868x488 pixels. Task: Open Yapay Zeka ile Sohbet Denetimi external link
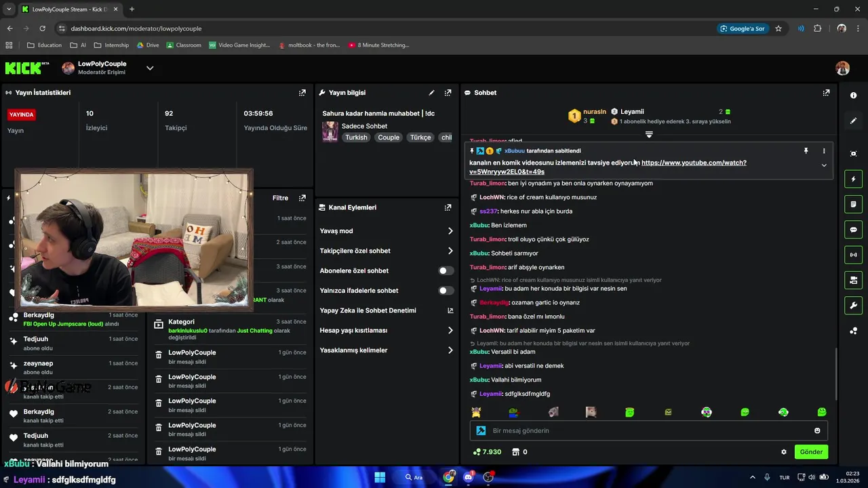(450, 310)
